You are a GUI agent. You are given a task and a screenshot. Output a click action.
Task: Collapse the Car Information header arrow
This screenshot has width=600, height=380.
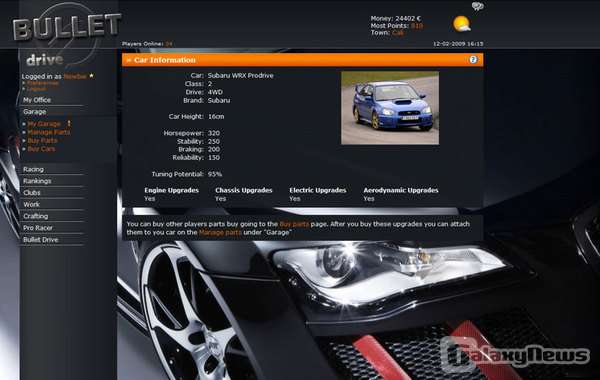(x=129, y=60)
